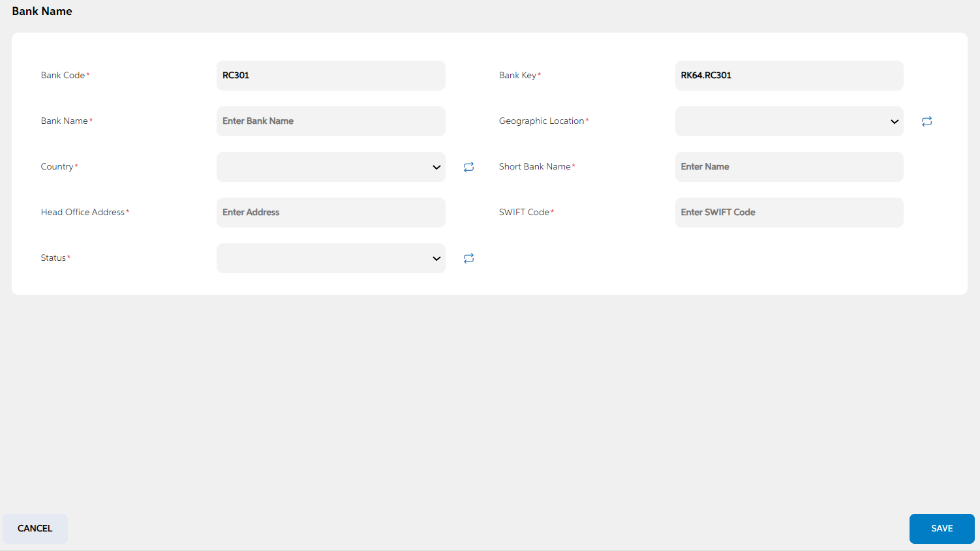Click the Bank Key label
Screen dimensions: 980x551
(x=517, y=75)
